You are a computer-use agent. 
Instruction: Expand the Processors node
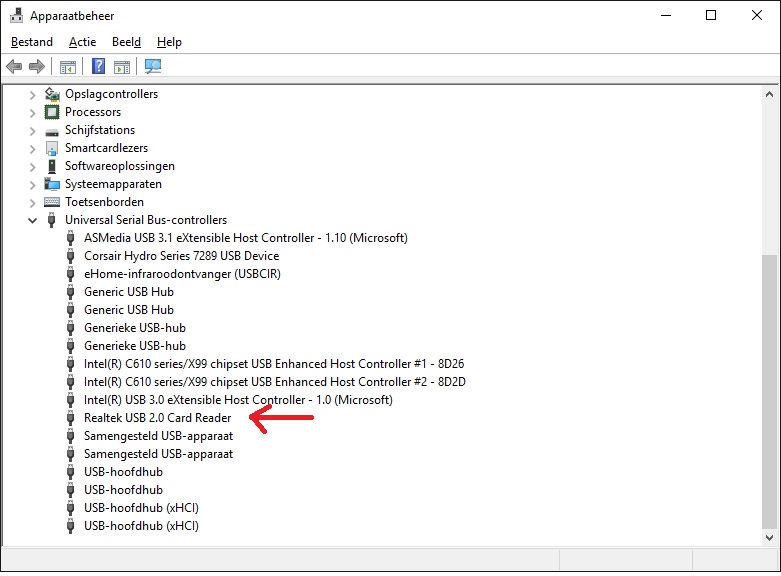coord(32,113)
